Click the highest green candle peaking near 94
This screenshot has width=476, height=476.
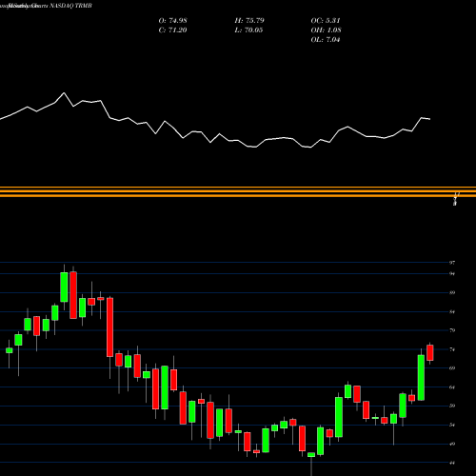pos(64,287)
